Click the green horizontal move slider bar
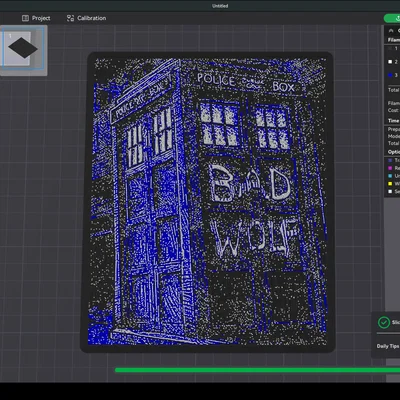The image size is (400, 400). pyautogui.click(x=257, y=370)
